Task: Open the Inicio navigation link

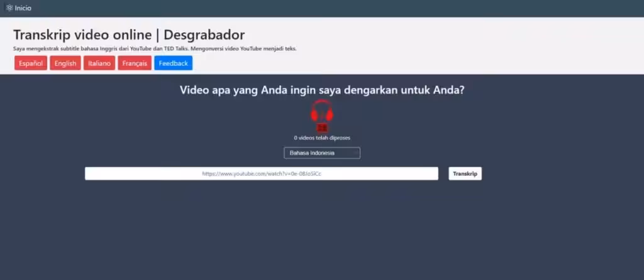Action: tap(23, 8)
